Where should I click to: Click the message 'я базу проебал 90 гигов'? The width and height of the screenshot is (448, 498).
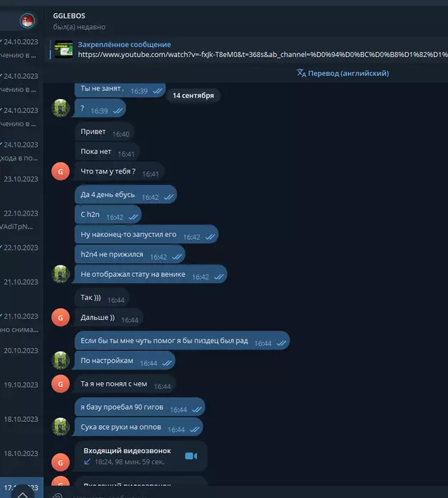pos(140,407)
